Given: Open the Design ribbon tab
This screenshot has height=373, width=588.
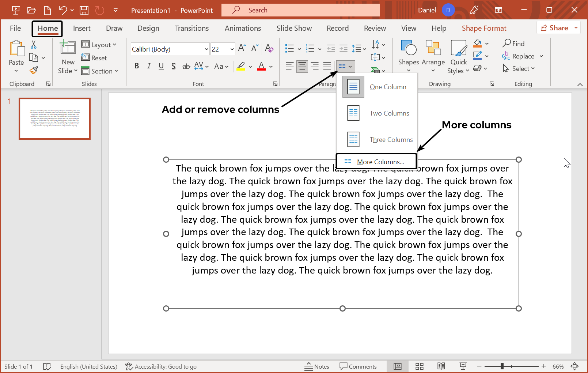Looking at the screenshot, I should [x=148, y=28].
